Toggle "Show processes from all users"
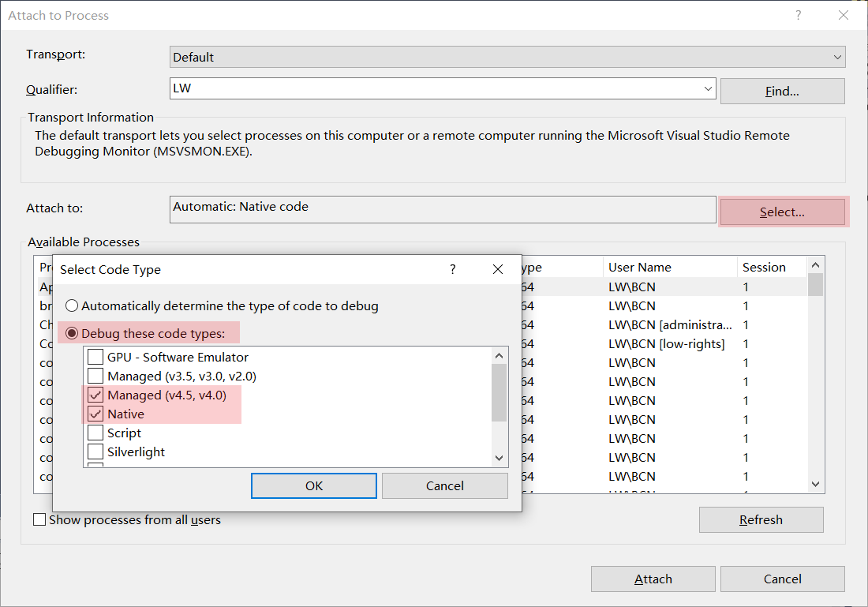Screen dimensions: 868x607 click(x=39, y=519)
